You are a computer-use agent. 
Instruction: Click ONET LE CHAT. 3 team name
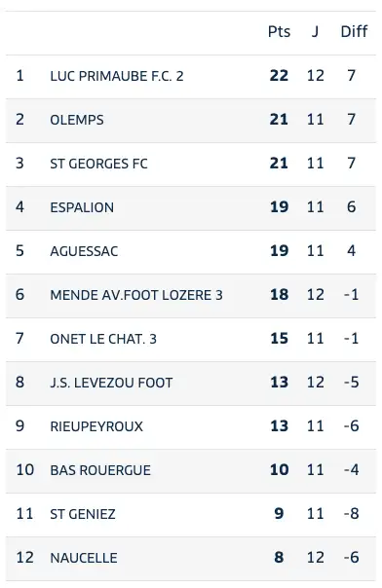(x=103, y=339)
